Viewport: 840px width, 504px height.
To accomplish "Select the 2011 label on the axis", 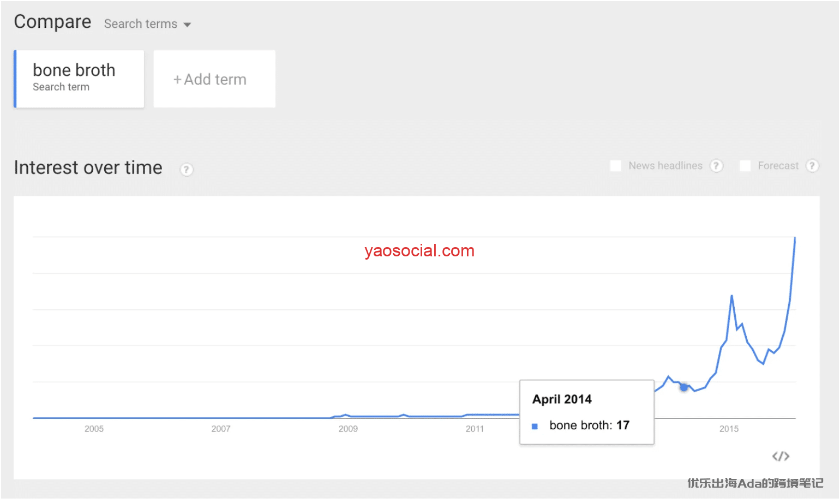I will pyautogui.click(x=475, y=429).
